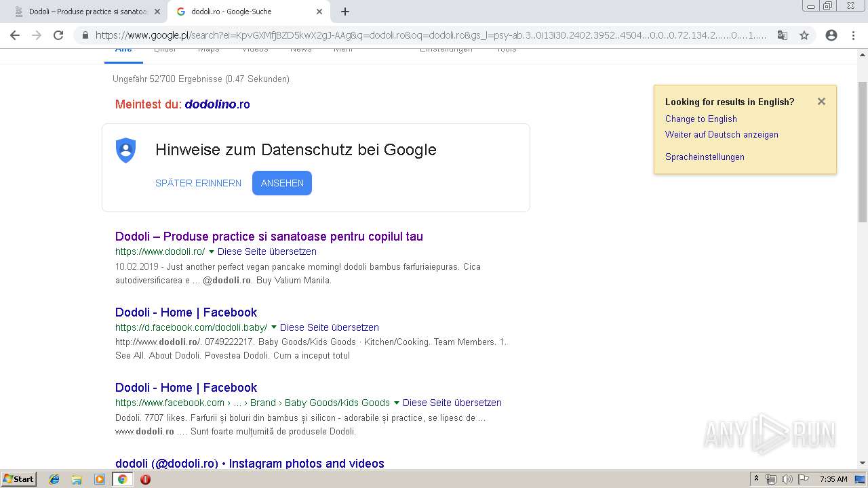The width and height of the screenshot is (868, 488).
Task: Translate the dodoli.ro result page
Action: click(267, 251)
